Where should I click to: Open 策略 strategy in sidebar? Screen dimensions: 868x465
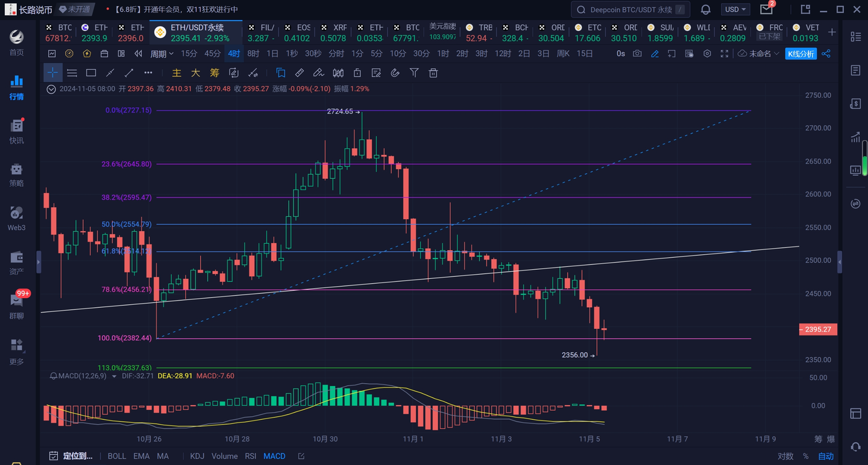click(x=16, y=175)
